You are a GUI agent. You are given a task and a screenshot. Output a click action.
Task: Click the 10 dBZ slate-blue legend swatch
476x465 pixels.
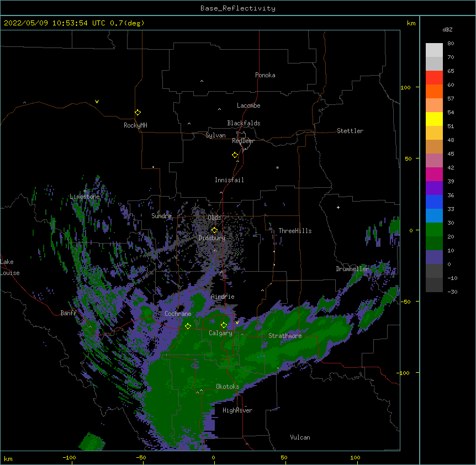coord(434,257)
